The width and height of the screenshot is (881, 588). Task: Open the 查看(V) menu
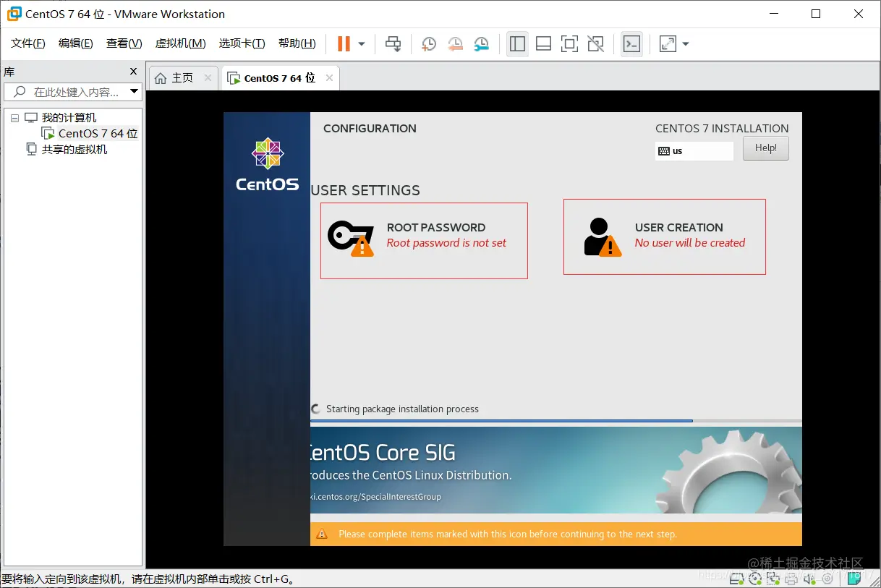(x=124, y=43)
